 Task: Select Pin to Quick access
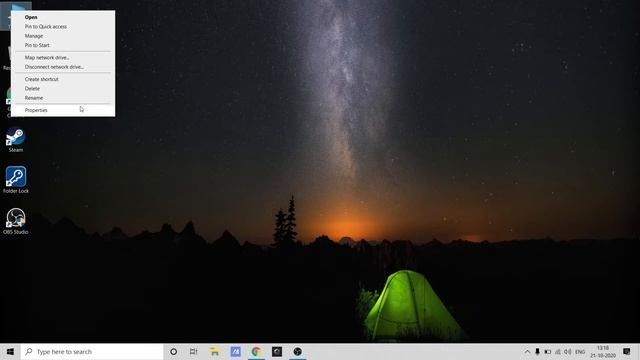coord(63,27)
